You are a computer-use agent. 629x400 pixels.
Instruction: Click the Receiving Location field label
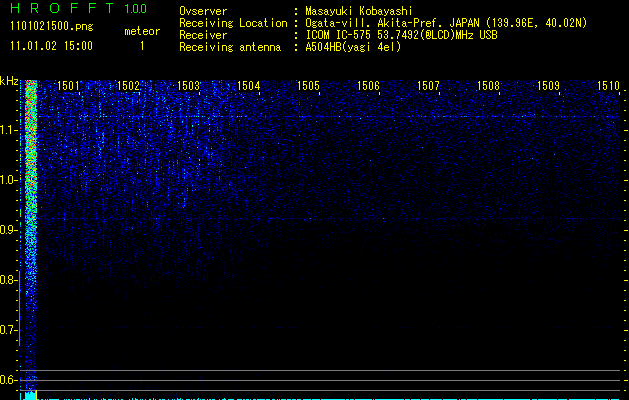pos(233,23)
